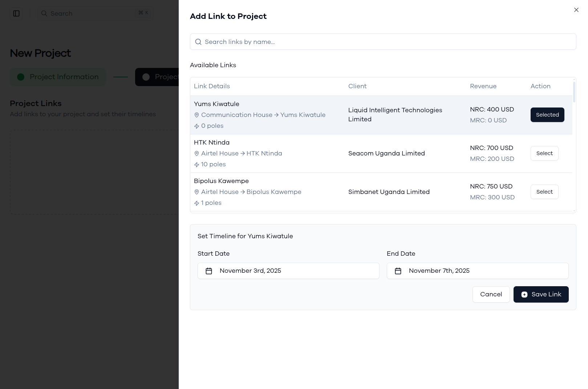Image resolution: width=588 pixels, height=389 pixels.
Task: Click the location pin icon for Yums Kiwatule
Action: pyautogui.click(x=196, y=115)
